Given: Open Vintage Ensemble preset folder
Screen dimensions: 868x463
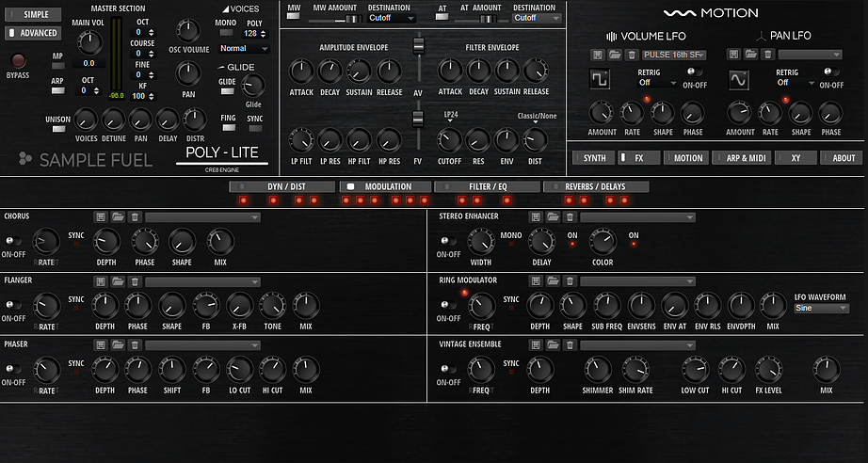Looking at the screenshot, I should click(553, 345).
